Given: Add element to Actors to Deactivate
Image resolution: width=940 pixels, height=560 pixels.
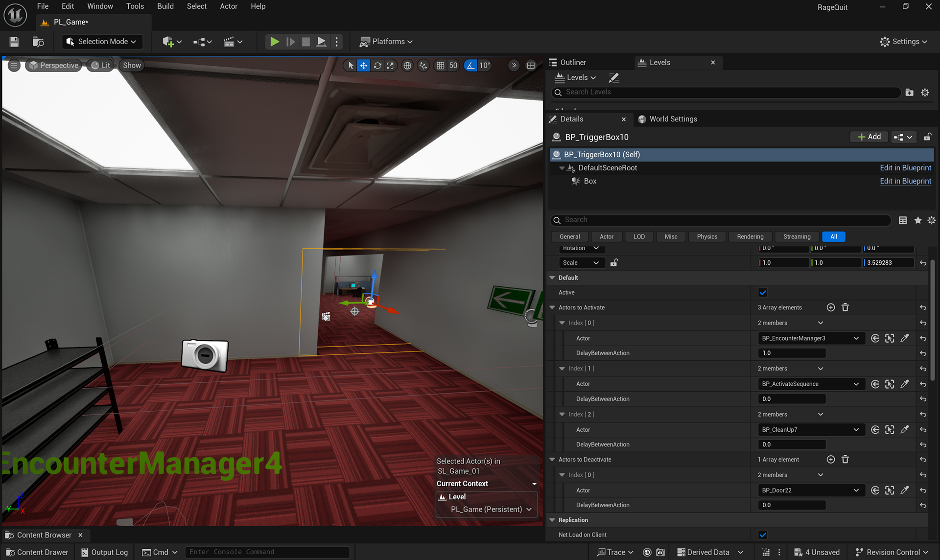Looking at the screenshot, I should 831,460.
